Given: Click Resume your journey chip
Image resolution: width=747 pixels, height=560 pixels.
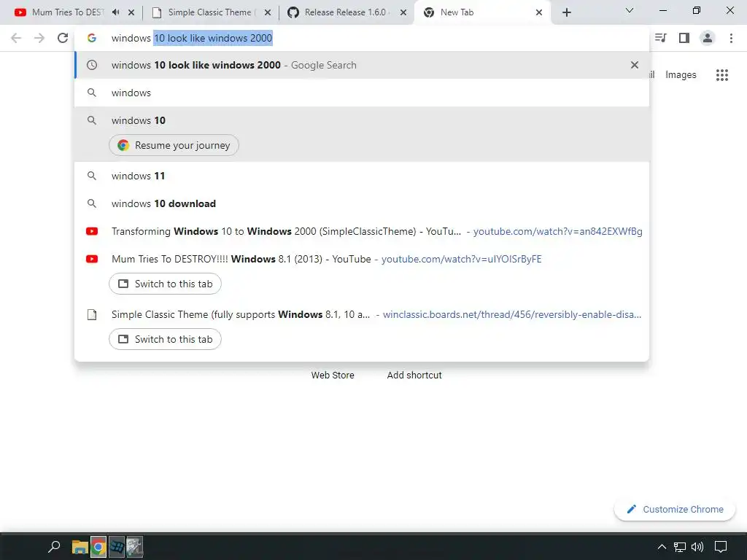Looking at the screenshot, I should (x=174, y=145).
